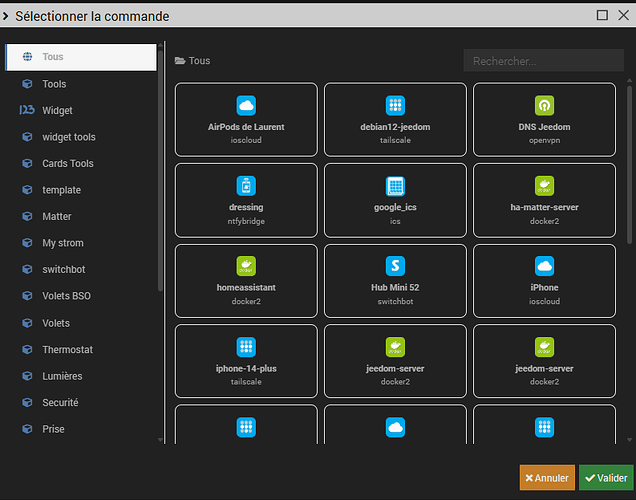Click the Valider button
The image size is (636, 500).
pyautogui.click(x=606, y=478)
